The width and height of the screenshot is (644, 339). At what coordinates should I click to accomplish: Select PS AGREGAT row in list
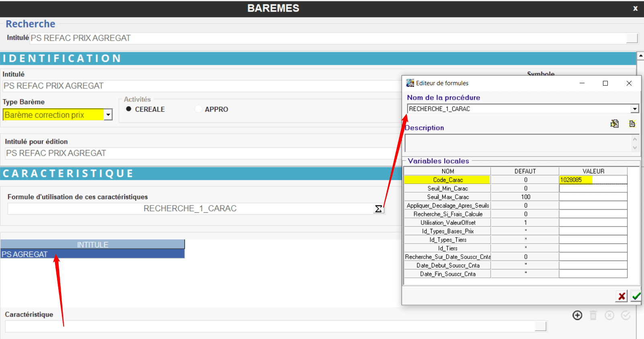(x=92, y=254)
